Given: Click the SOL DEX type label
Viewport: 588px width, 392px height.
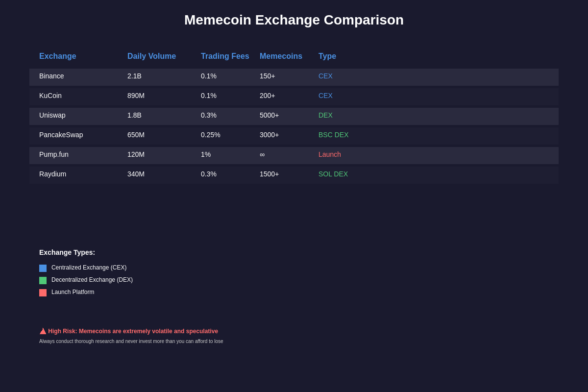Looking at the screenshot, I should coord(333,174).
